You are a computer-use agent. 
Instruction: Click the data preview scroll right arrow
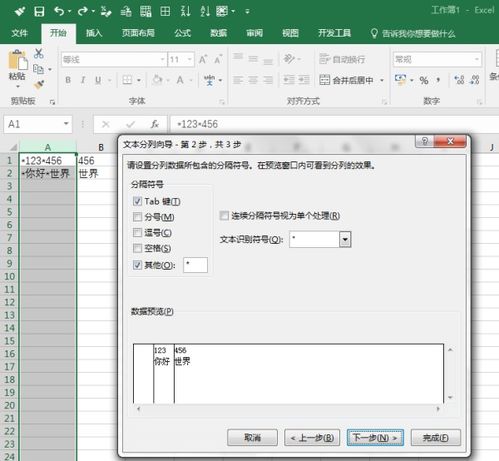(438, 408)
